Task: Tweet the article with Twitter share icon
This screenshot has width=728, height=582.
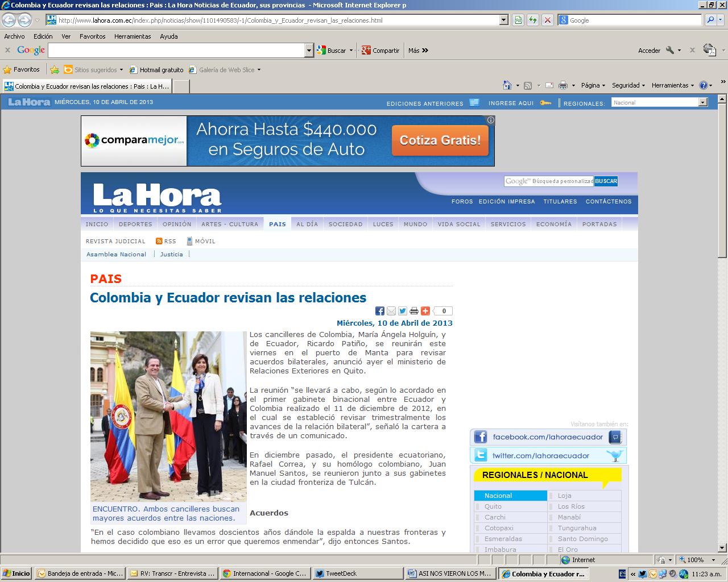Action: pos(403,311)
